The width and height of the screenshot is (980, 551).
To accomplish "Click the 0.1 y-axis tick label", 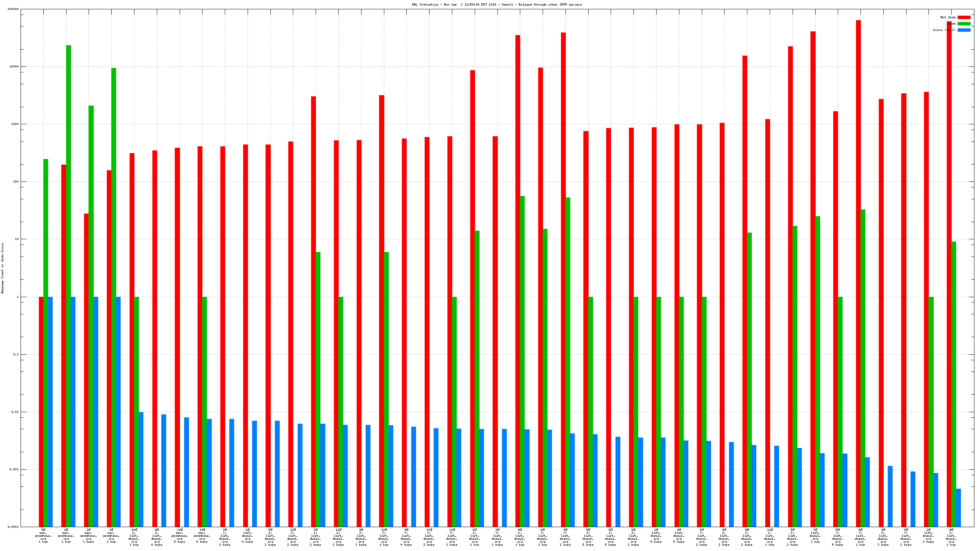I will tap(16, 354).
